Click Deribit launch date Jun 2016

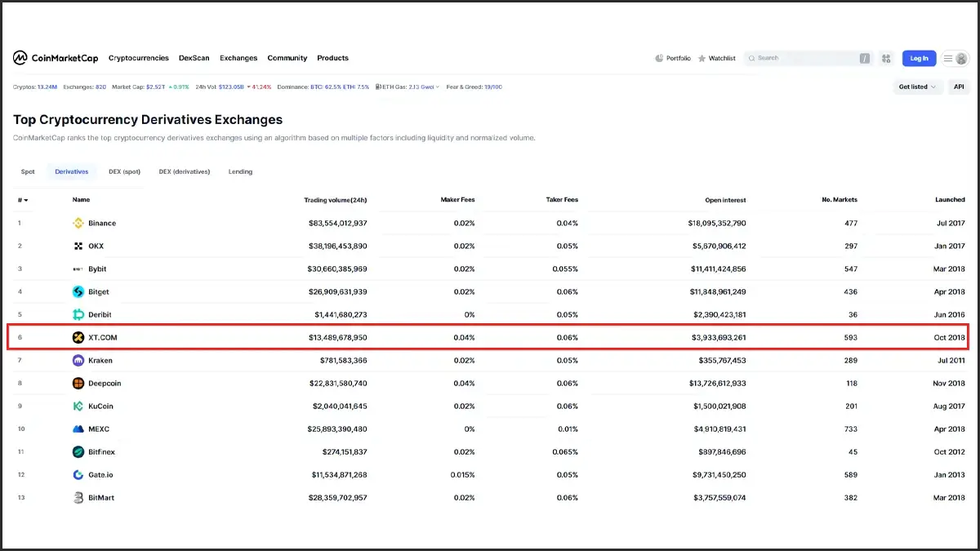pyautogui.click(x=950, y=314)
